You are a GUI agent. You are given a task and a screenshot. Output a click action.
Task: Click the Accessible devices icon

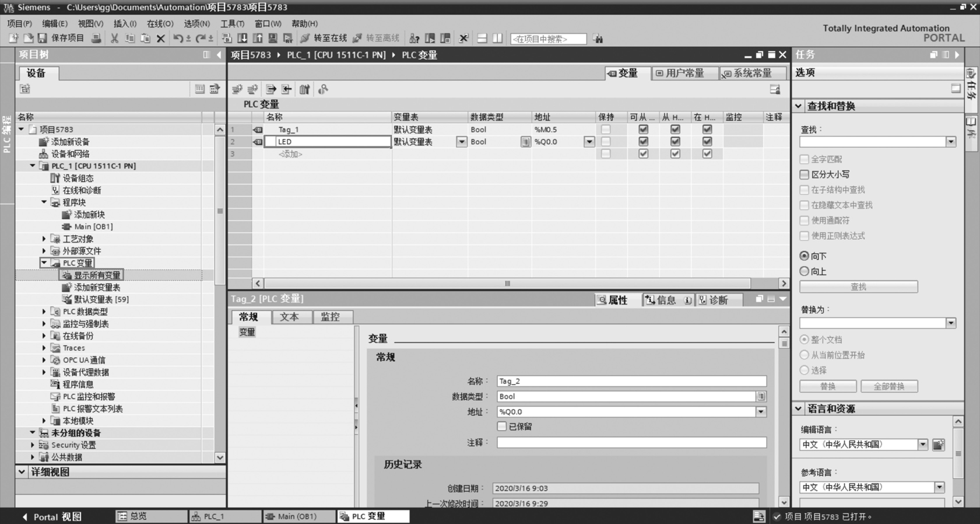coord(415,39)
